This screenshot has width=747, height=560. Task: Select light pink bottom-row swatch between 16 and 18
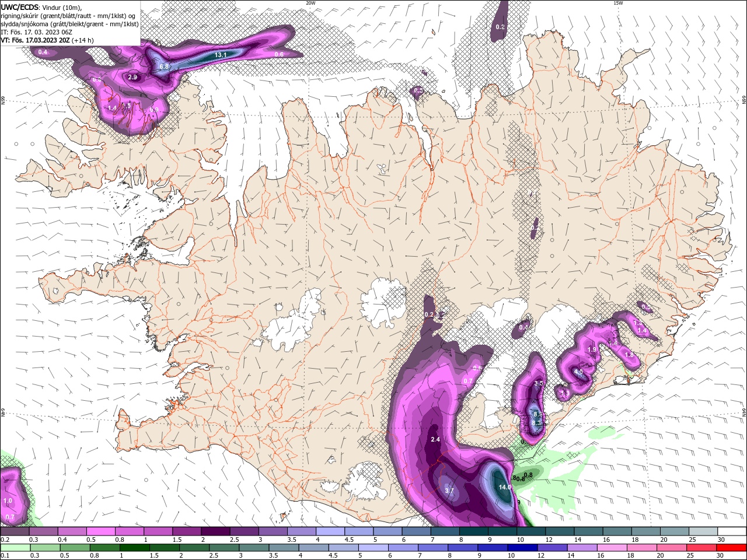(x=611, y=548)
